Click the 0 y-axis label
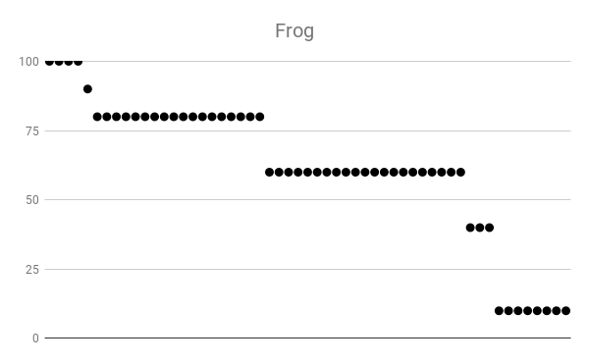 click(35, 338)
